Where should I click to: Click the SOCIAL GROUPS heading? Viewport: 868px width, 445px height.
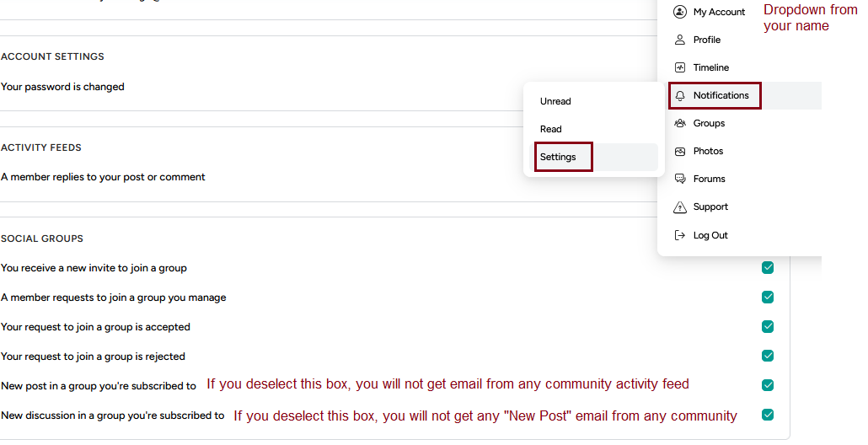pos(42,239)
